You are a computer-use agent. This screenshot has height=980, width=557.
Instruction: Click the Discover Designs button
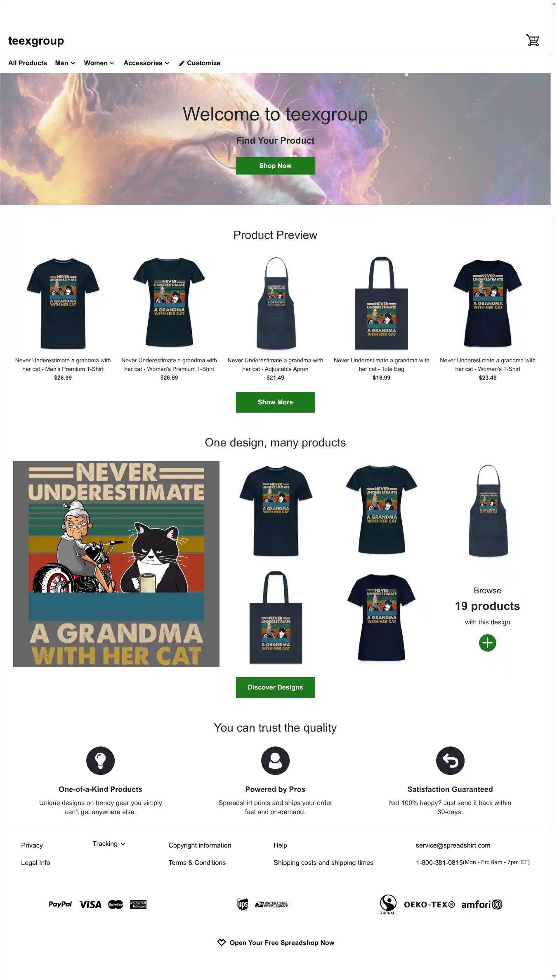[275, 687]
